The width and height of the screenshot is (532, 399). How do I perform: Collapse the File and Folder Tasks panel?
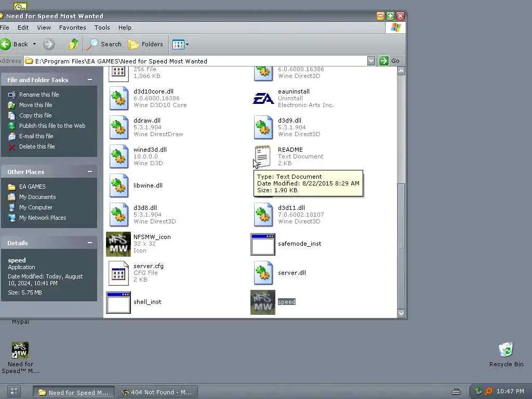click(90, 79)
